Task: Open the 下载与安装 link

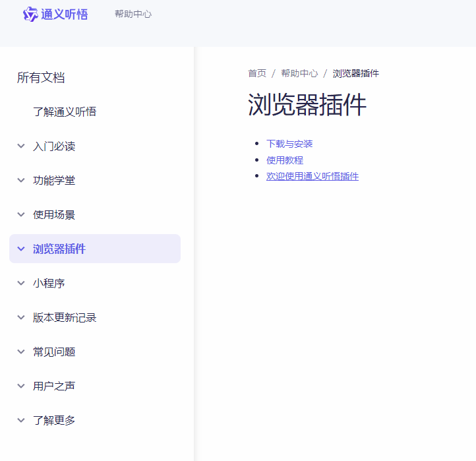Action: (289, 144)
